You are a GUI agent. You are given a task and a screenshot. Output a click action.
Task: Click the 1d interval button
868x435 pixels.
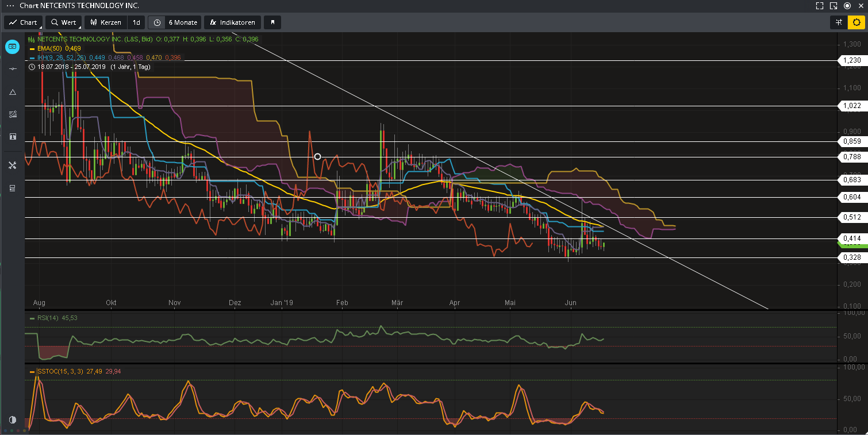pyautogui.click(x=136, y=22)
